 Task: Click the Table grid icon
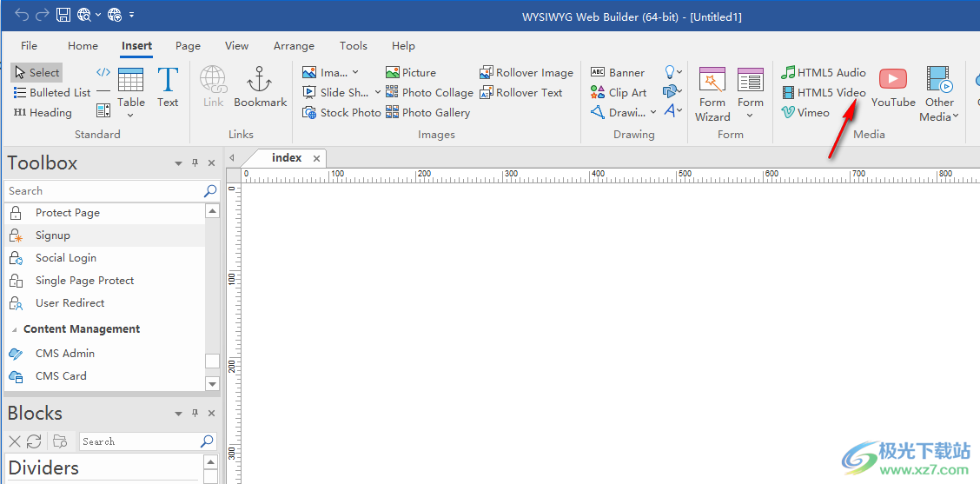[130, 79]
